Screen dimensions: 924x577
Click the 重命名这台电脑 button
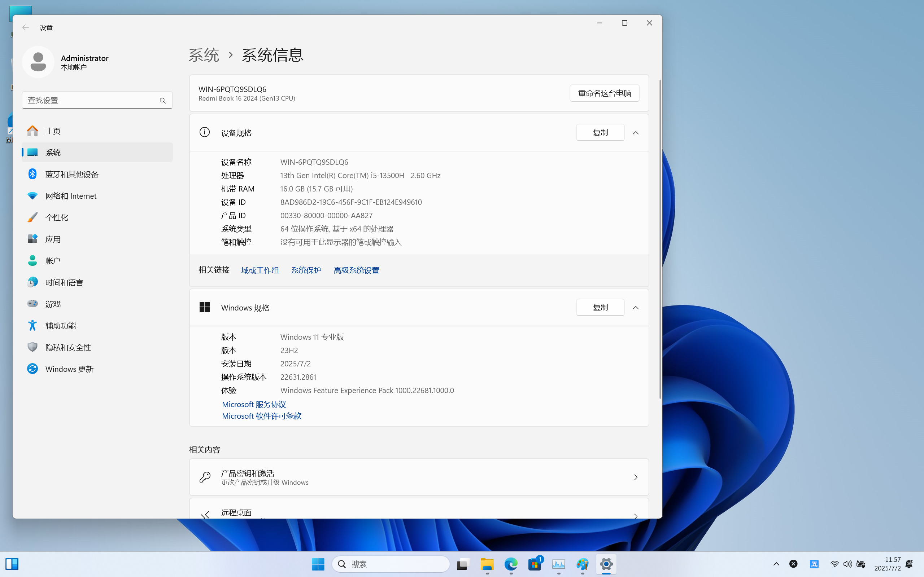coord(605,93)
